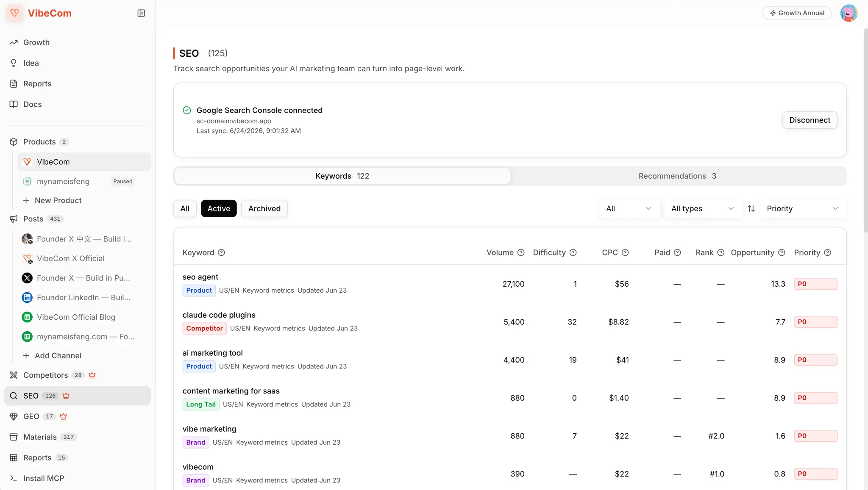Click the Difficulty column help icon

point(573,253)
